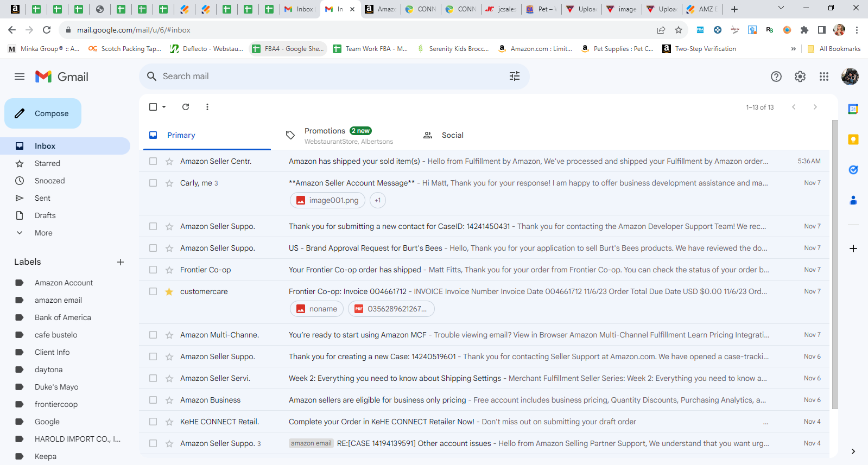This screenshot has height=465, width=868.
Task: Open Gmail support help icon
Action: click(x=776, y=77)
